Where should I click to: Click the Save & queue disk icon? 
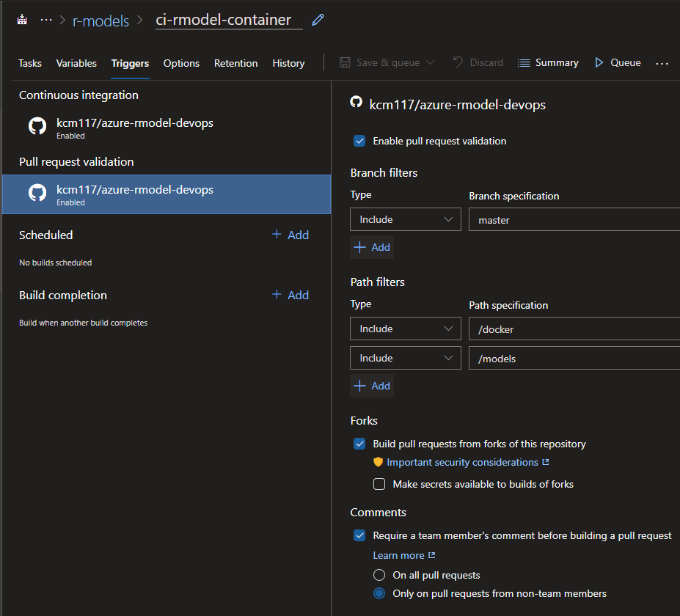345,62
